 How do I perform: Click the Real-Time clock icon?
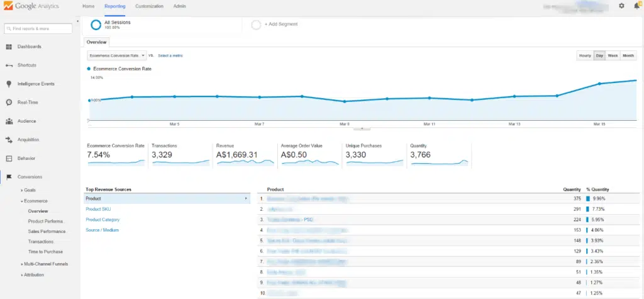coord(9,103)
